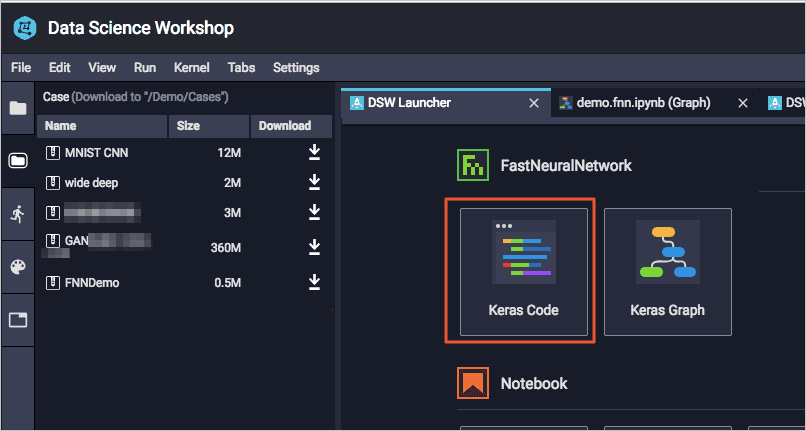Screen dimensions: 806x431
Task: Click the MNIST CNN archive file icon
Action: (52, 153)
